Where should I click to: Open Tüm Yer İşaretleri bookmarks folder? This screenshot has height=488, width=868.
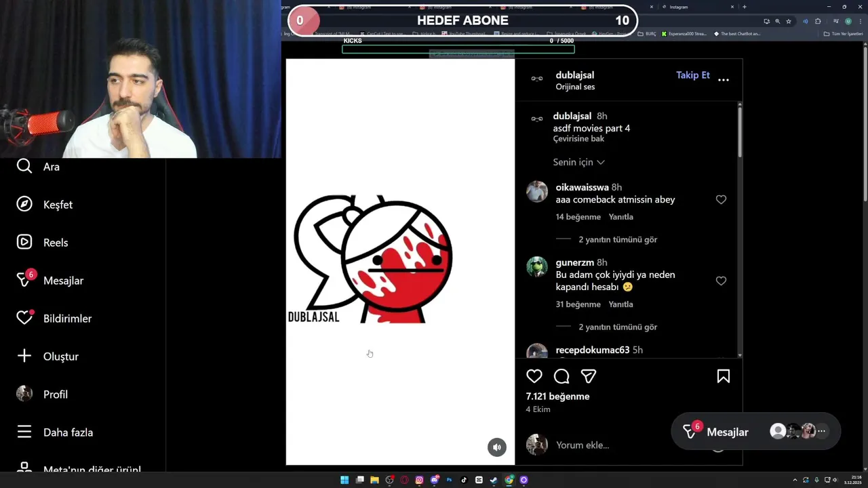click(x=843, y=34)
